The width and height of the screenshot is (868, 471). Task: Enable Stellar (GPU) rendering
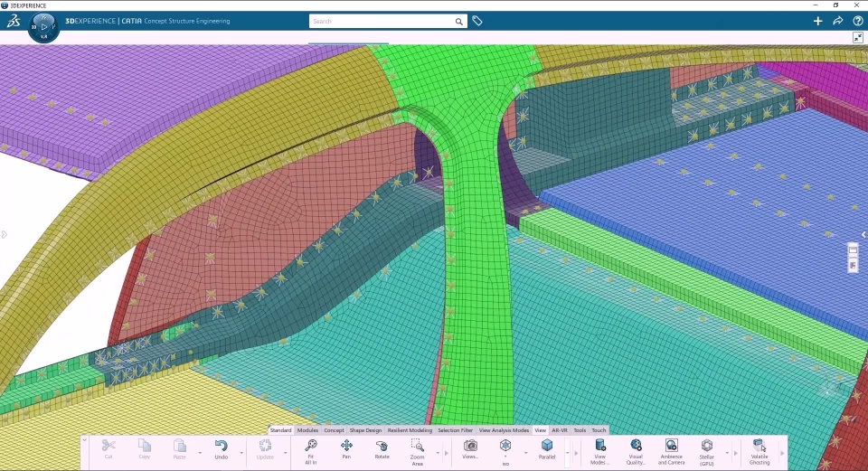707,446
